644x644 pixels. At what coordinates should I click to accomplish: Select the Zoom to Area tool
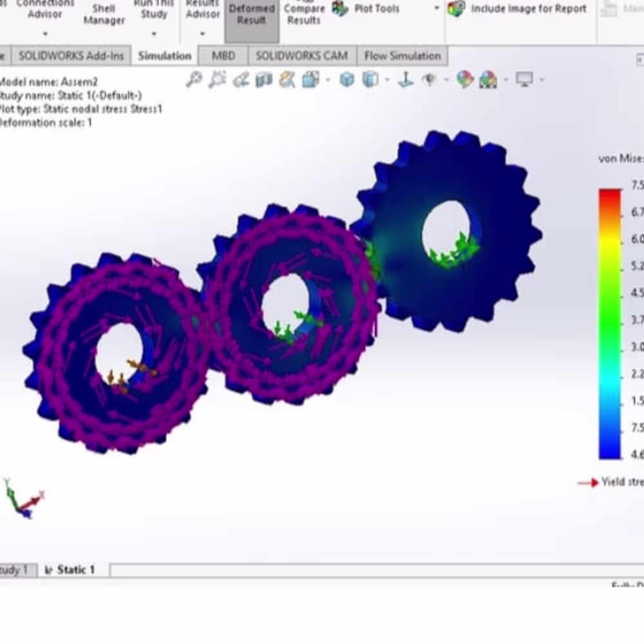(217, 79)
